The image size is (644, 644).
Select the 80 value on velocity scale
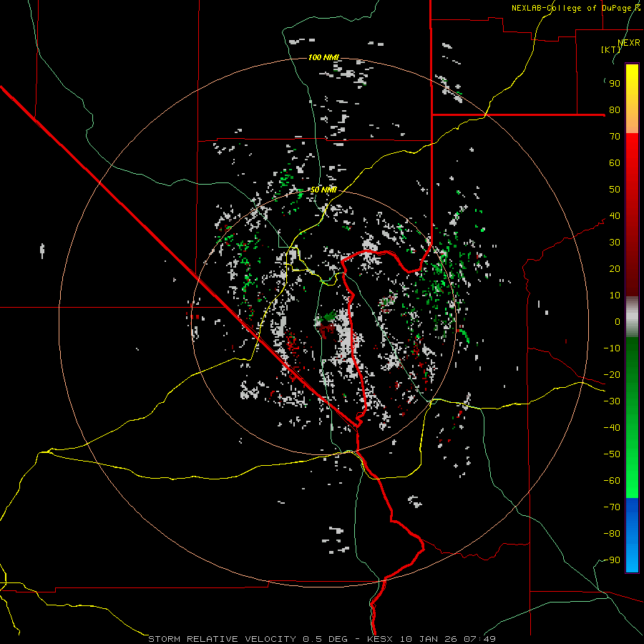tap(615, 110)
